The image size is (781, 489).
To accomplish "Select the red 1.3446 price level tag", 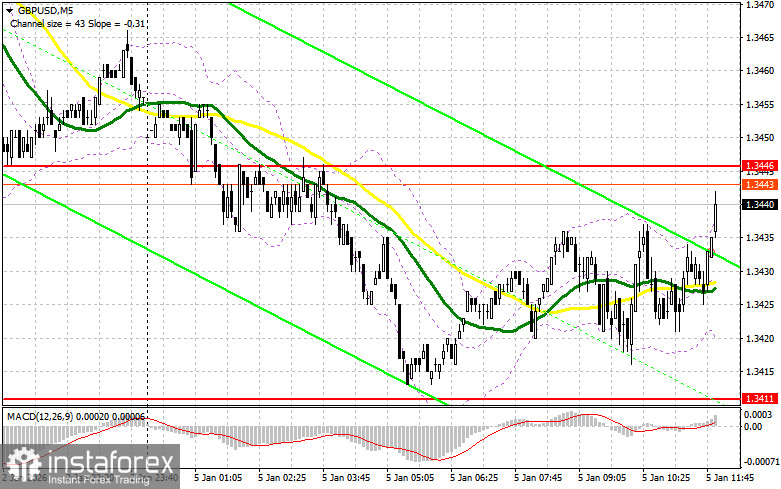I will pyautogui.click(x=760, y=166).
